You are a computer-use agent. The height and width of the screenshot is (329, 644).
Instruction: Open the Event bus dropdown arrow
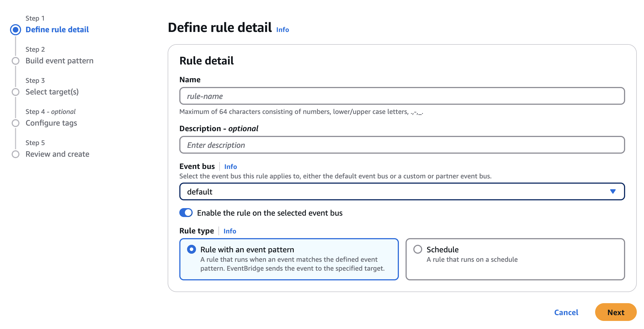[x=613, y=191]
